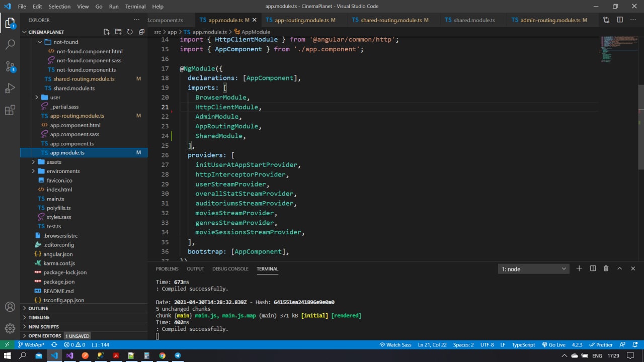
Task: Open Source Control view icon
Action: [x=10, y=66]
